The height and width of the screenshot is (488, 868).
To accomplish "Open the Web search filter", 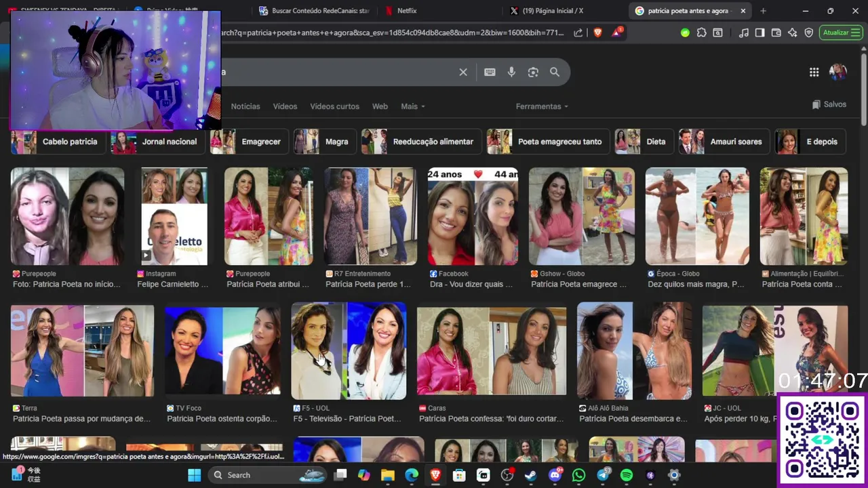I will point(380,106).
